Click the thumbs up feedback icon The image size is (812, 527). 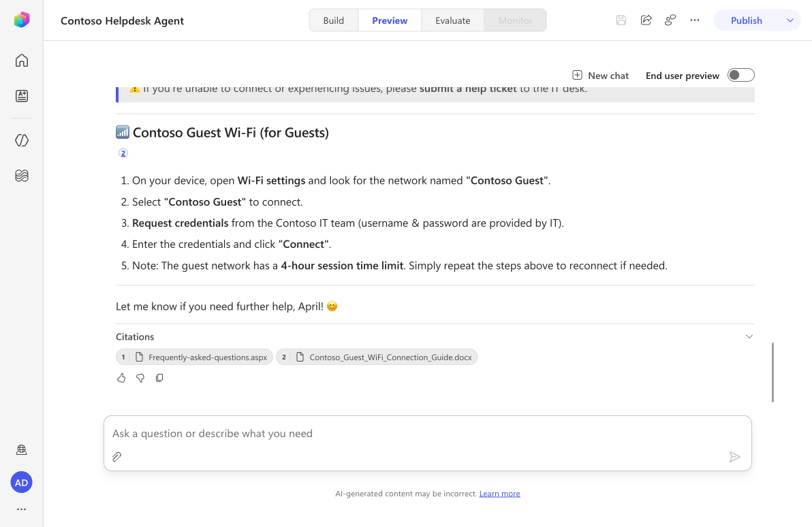click(121, 378)
